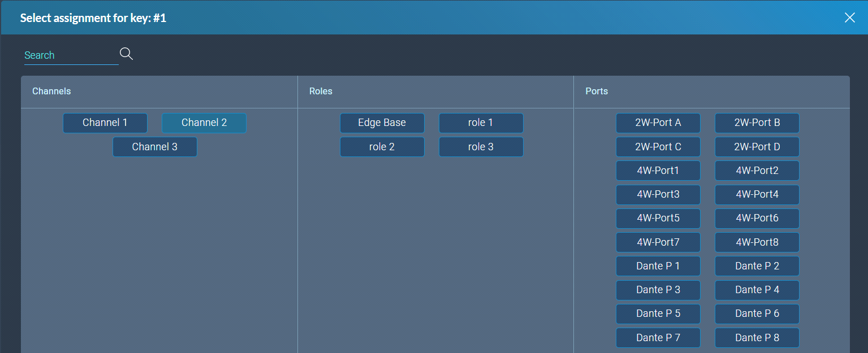Assign the Edge Base role

382,123
